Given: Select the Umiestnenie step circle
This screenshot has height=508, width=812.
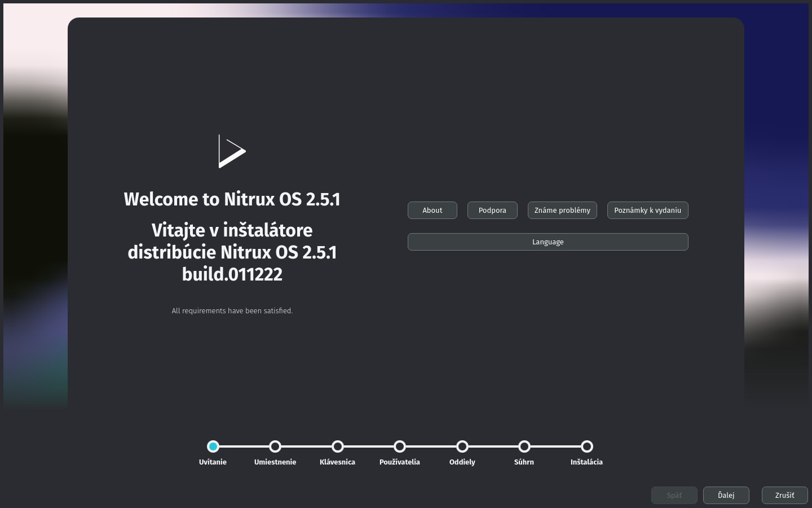Looking at the screenshot, I should point(275,446).
